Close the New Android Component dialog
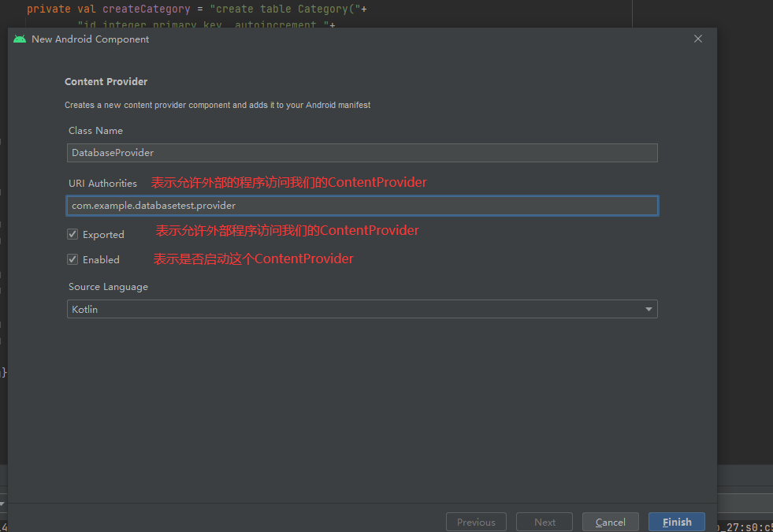 (697, 39)
